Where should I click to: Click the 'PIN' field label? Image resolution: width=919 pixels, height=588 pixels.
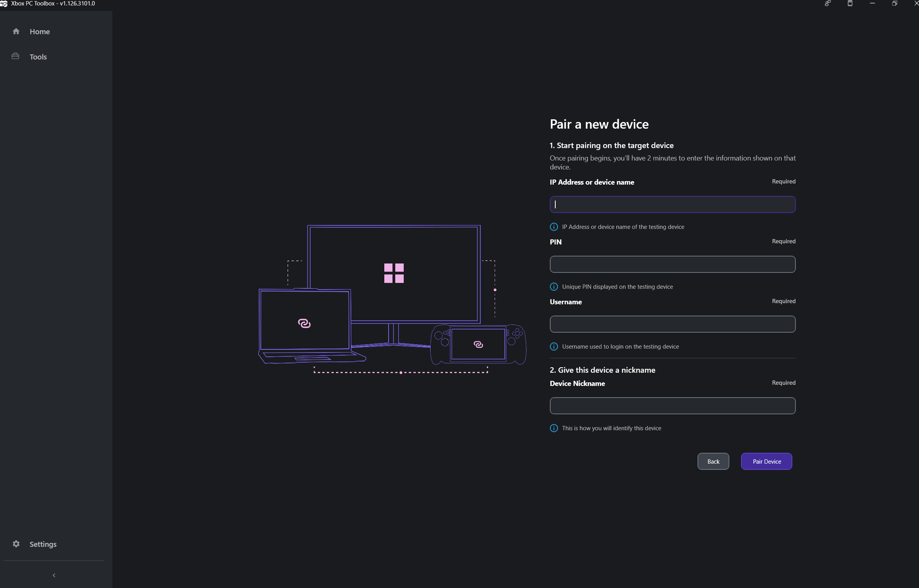pyautogui.click(x=556, y=242)
